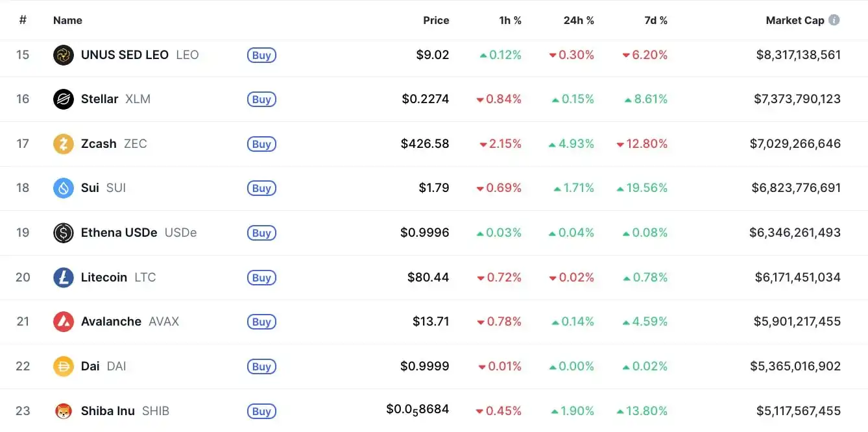Sort the table by 7d % column
The height and width of the screenshot is (432, 868).
tap(656, 20)
